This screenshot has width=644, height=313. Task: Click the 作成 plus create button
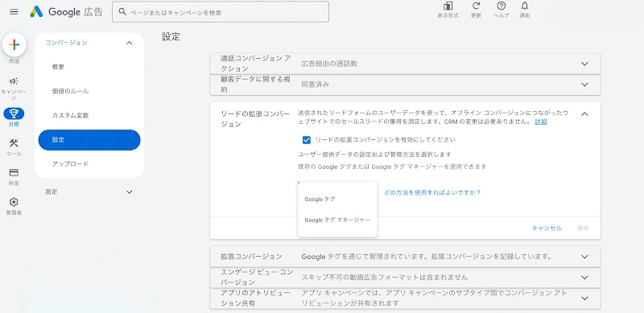(14, 45)
